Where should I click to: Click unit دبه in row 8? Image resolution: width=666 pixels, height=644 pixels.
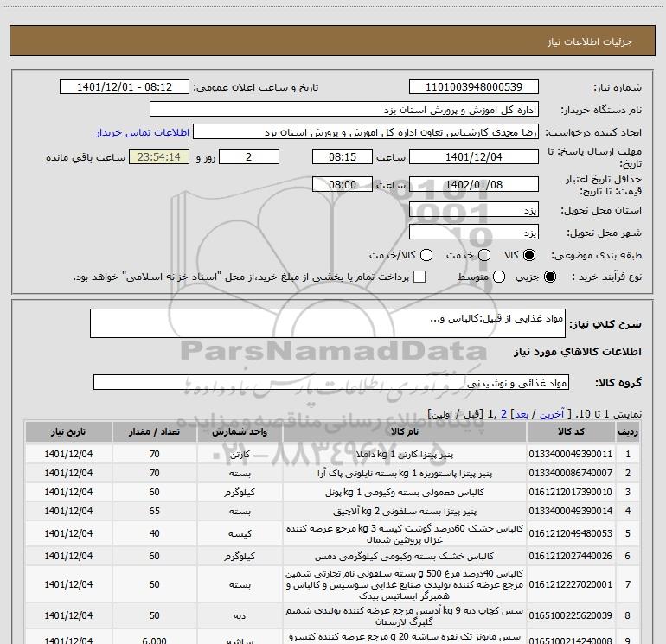pyautogui.click(x=240, y=616)
